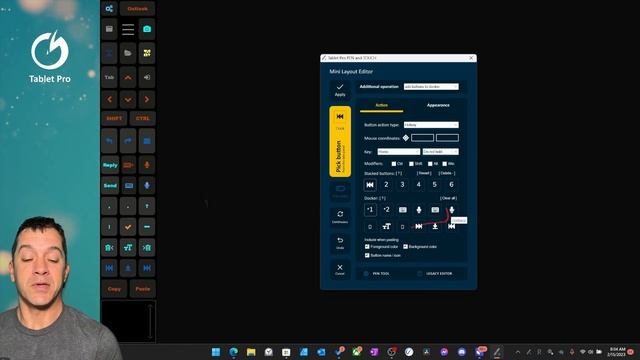Show hidden system tray icons chevron
The height and width of the screenshot is (360, 640).
[518, 352]
